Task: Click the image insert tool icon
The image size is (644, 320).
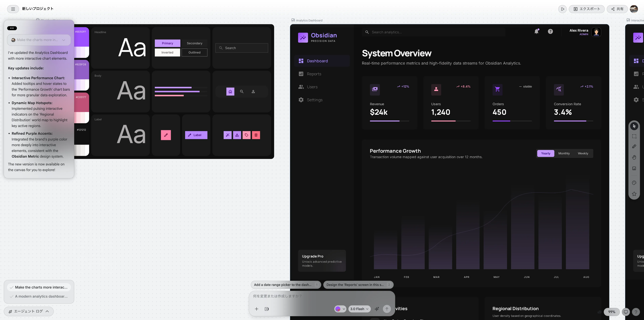Action: click(x=634, y=168)
